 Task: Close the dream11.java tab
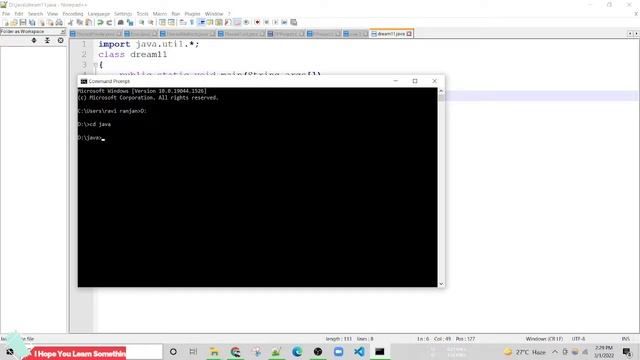409,34
